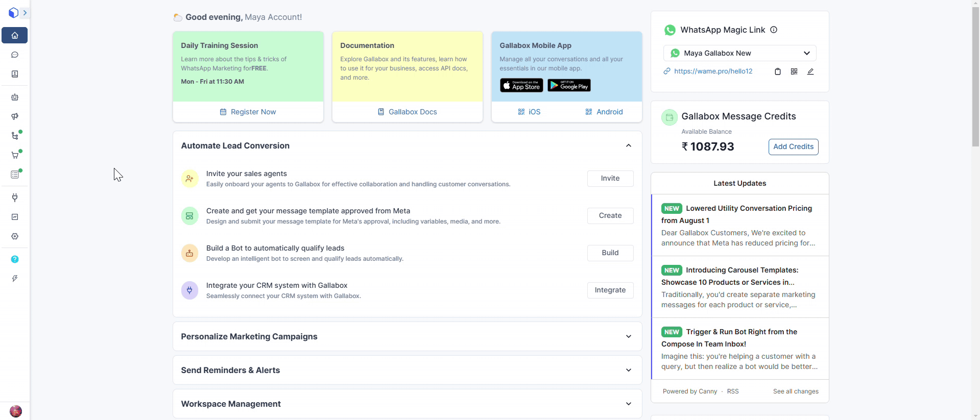Show the QR code for magic link
The width and height of the screenshot is (980, 420).
click(794, 71)
